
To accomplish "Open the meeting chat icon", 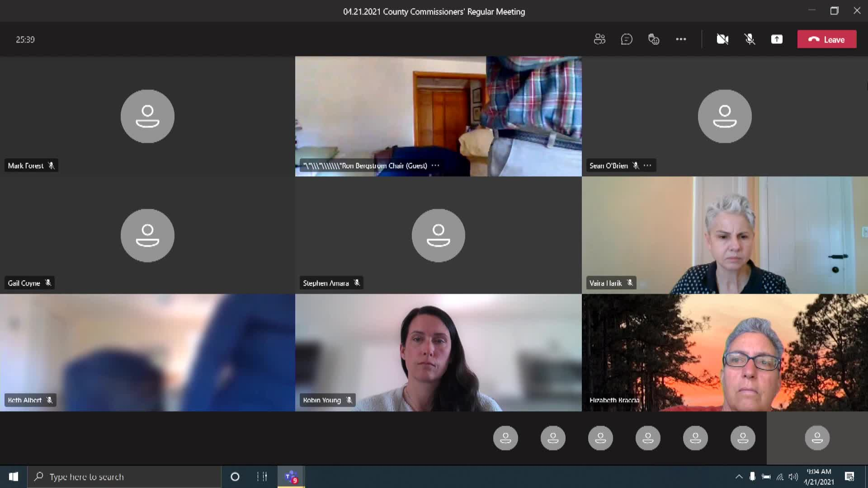I will click(x=627, y=39).
